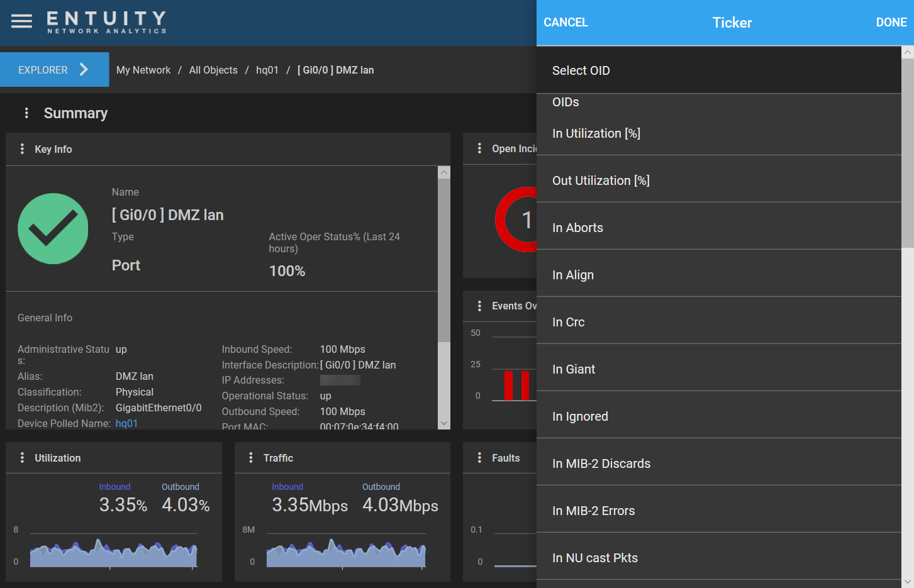Screen dimensions: 914x588
Task: Open the Utilization panel options menu
Action: coord(22,458)
